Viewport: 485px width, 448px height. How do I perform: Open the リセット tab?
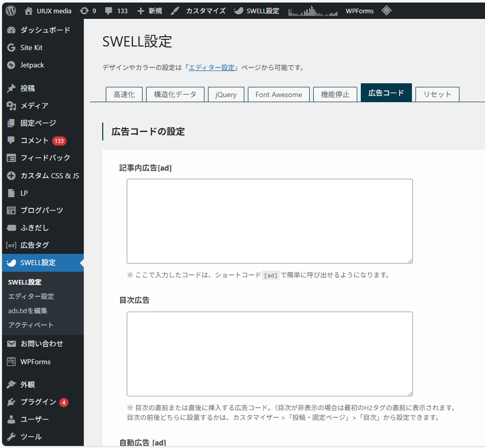point(437,95)
